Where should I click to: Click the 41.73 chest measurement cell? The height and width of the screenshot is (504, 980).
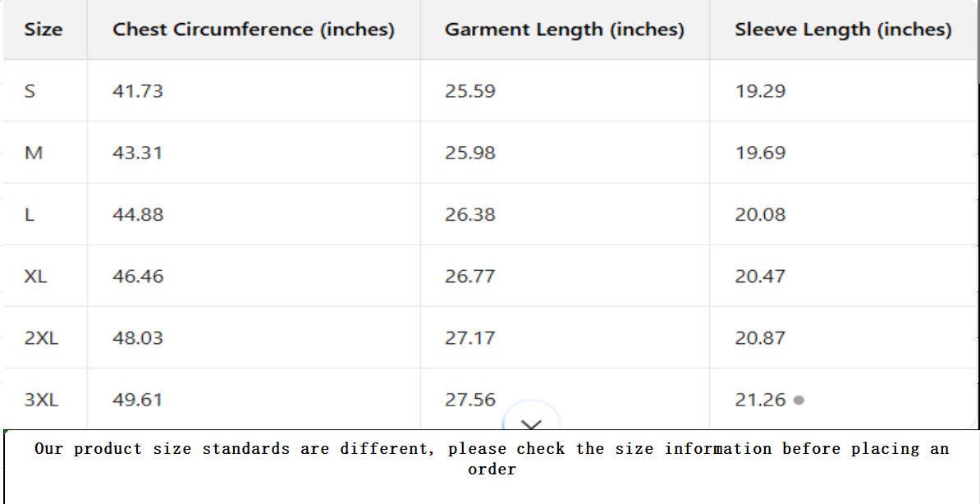138,91
